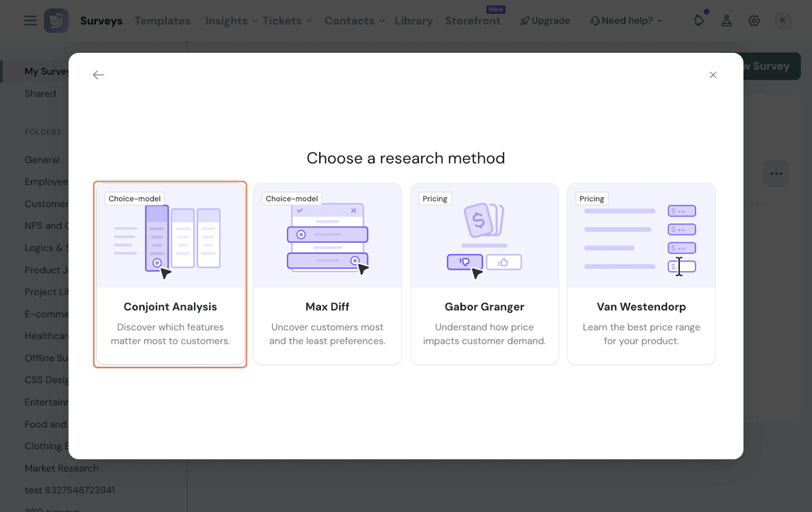Click the back arrow in the dialog
The height and width of the screenshot is (512, 812).
click(98, 75)
